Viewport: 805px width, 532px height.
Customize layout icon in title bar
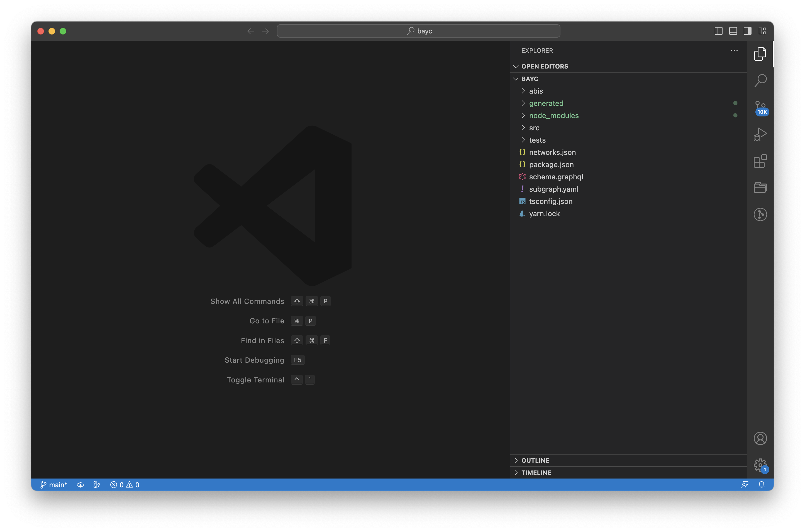click(762, 31)
